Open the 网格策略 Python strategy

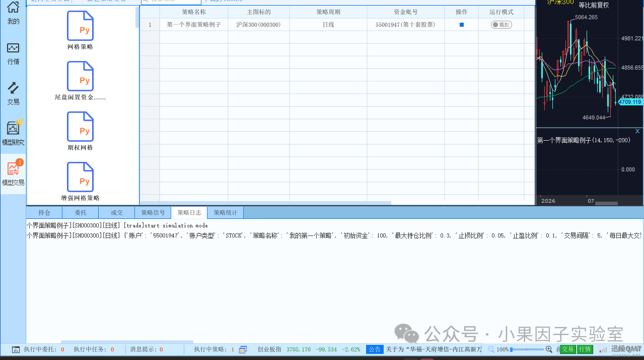click(x=80, y=30)
